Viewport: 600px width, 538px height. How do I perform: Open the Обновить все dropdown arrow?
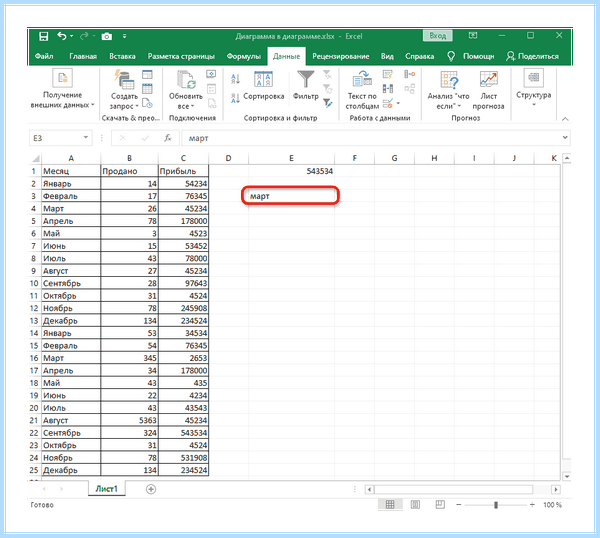192,106
